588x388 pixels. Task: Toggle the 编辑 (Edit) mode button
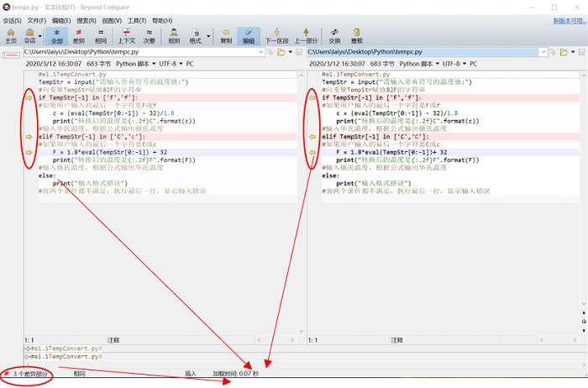pyautogui.click(x=249, y=35)
